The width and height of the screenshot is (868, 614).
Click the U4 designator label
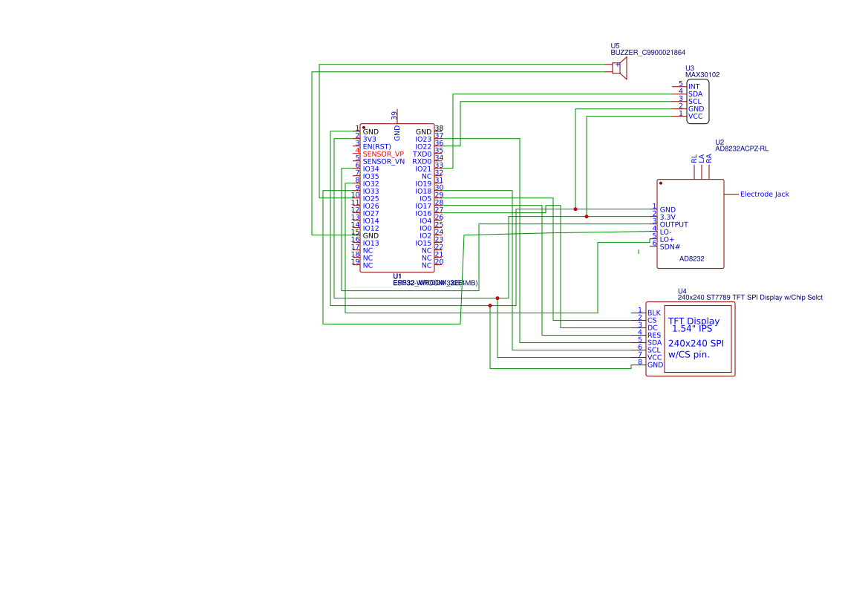(682, 291)
